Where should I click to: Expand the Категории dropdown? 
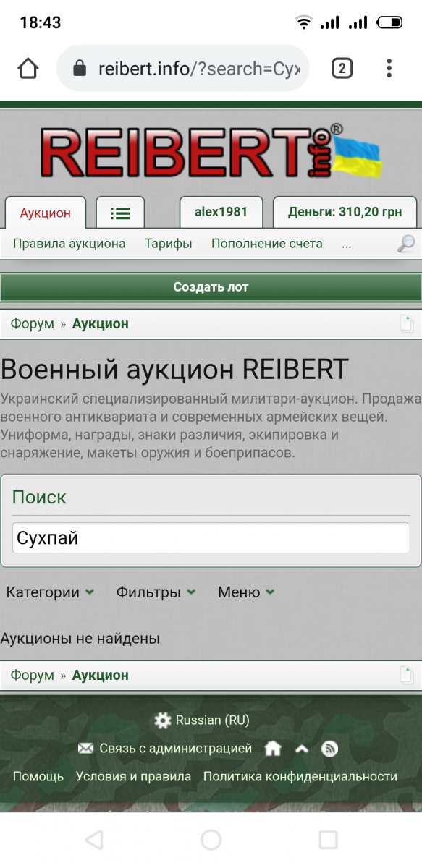point(50,592)
